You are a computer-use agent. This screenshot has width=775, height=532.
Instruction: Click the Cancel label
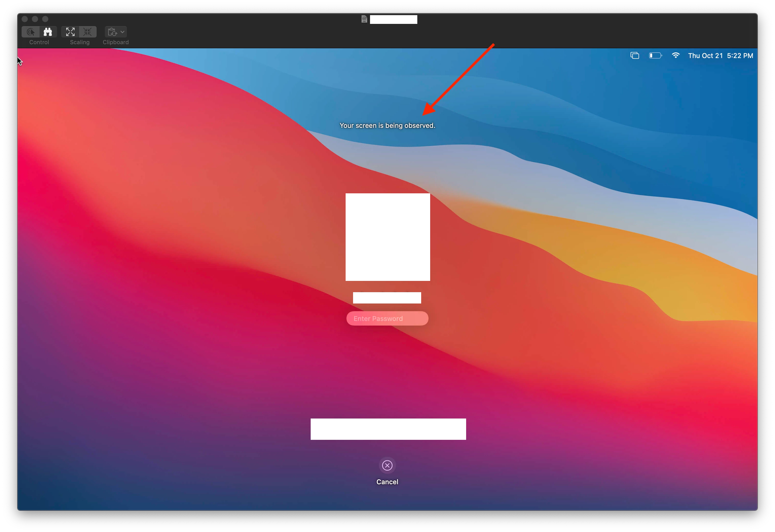click(x=387, y=482)
